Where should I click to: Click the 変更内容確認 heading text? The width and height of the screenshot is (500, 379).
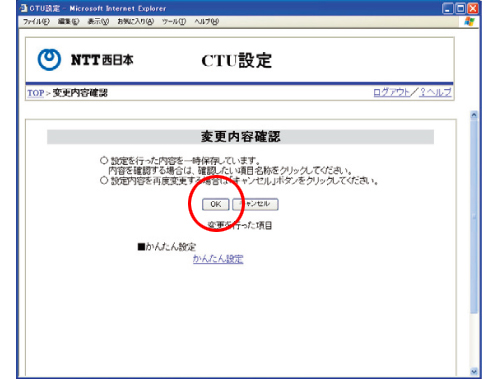pos(240,137)
